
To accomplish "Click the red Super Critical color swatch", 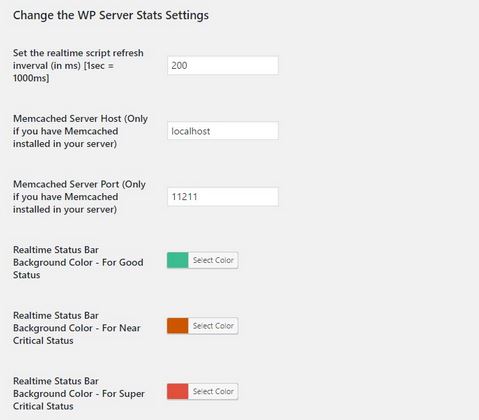I will click(177, 391).
